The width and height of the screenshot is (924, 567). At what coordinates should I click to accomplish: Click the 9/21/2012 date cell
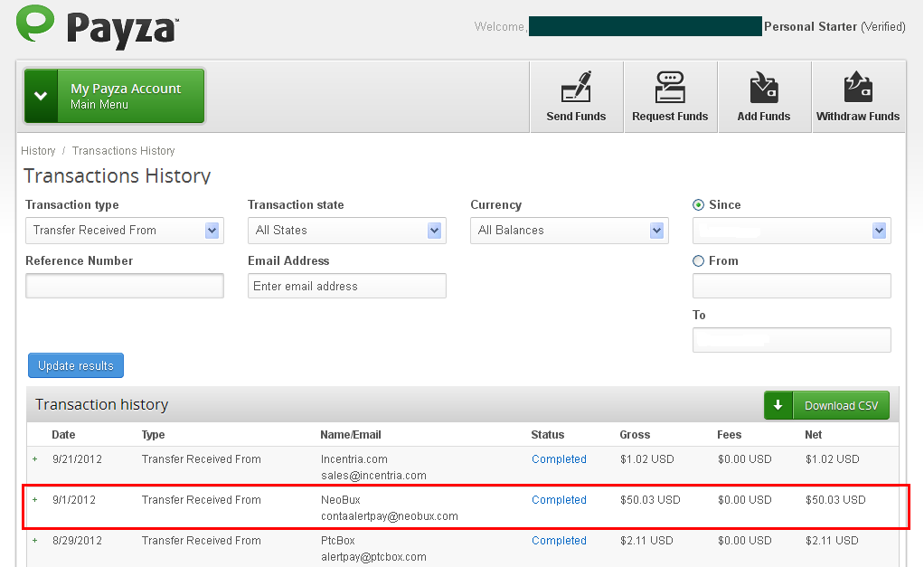77,459
